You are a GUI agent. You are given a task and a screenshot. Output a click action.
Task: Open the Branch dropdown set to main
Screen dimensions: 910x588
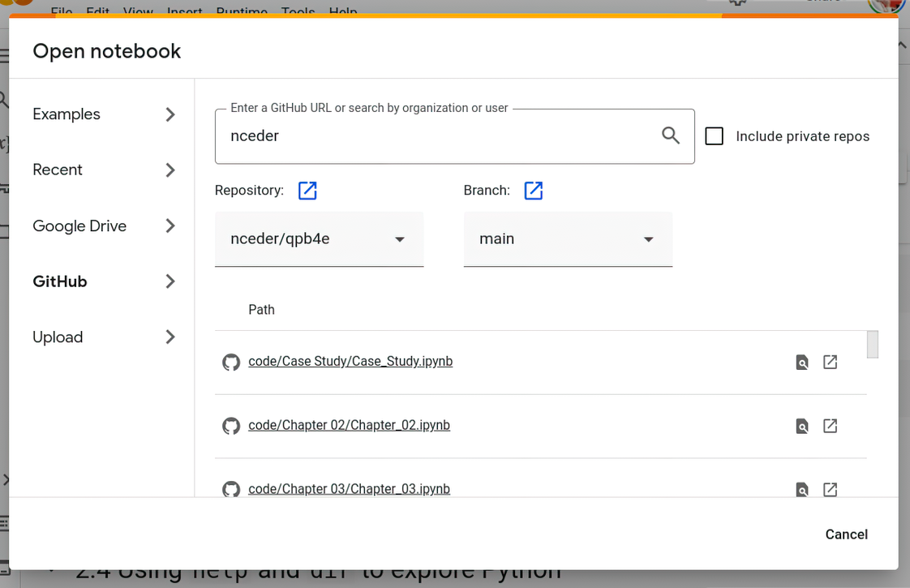568,239
